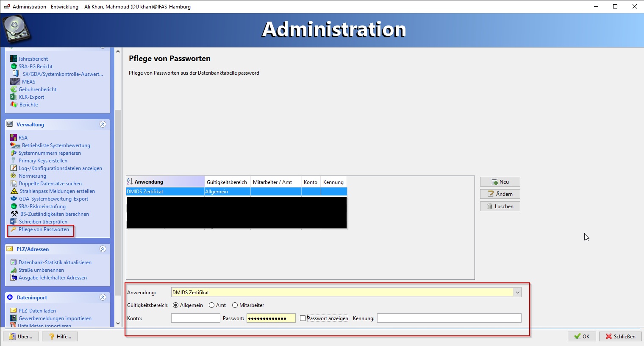The image size is (644, 346).
Task: Click the BS-Zuständigkeiten berechnen hammer icon
Action: [x=14, y=214]
